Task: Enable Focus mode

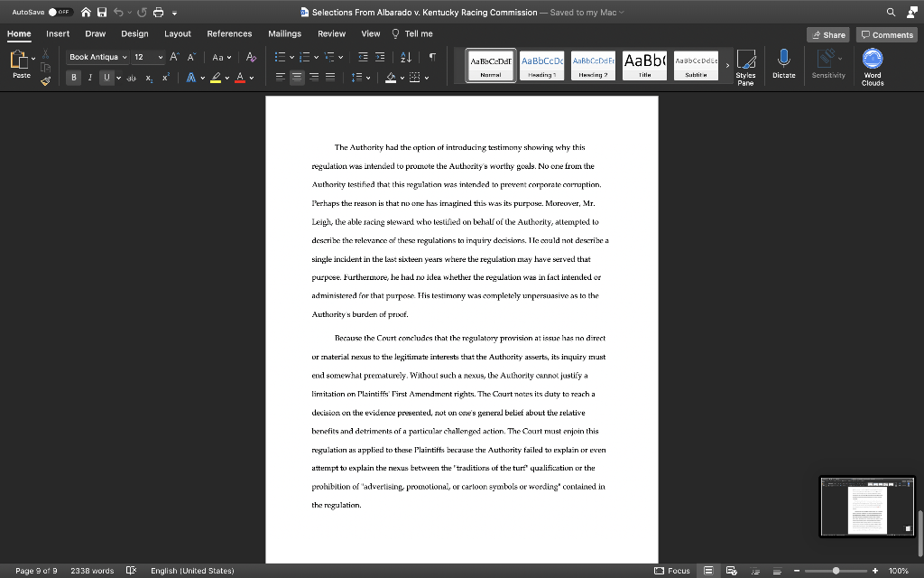Action: (672, 571)
